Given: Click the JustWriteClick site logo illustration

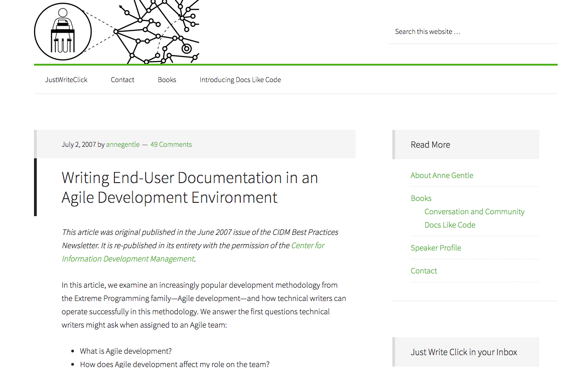Looking at the screenshot, I should coord(62,31).
